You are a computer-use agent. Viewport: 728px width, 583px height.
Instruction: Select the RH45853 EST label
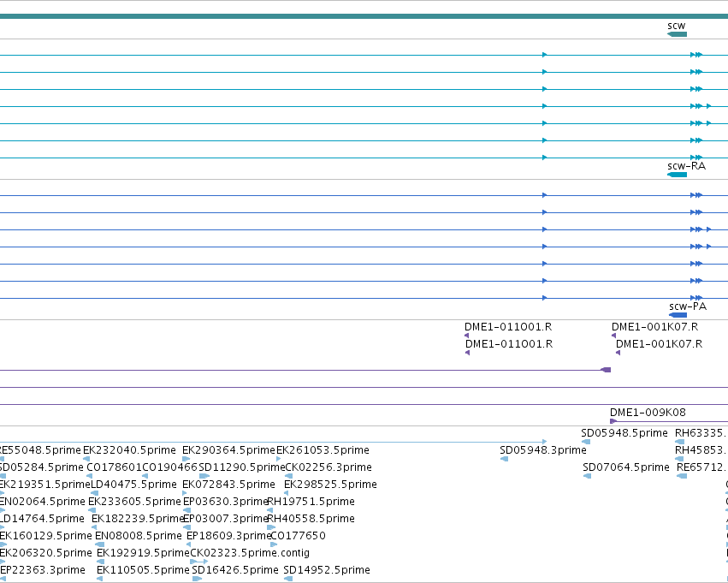pos(701,450)
